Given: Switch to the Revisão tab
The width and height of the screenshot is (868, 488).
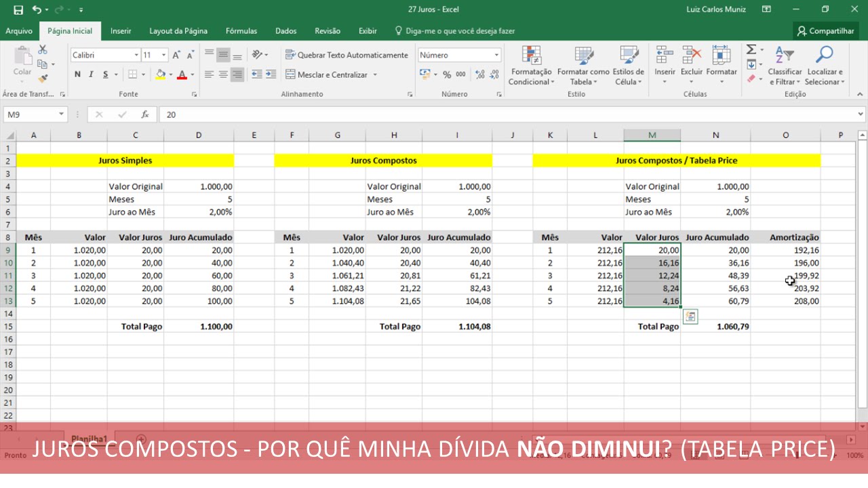Looking at the screenshot, I should click(x=328, y=30).
